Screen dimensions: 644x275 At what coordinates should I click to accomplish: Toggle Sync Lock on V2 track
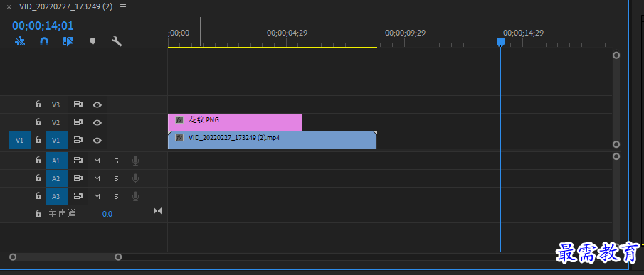78,122
